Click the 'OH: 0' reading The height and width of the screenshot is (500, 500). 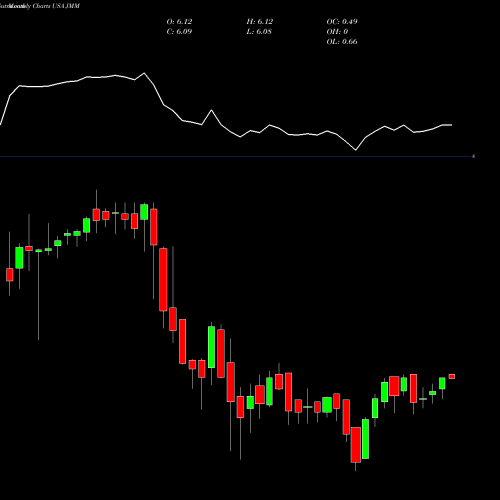point(337,31)
